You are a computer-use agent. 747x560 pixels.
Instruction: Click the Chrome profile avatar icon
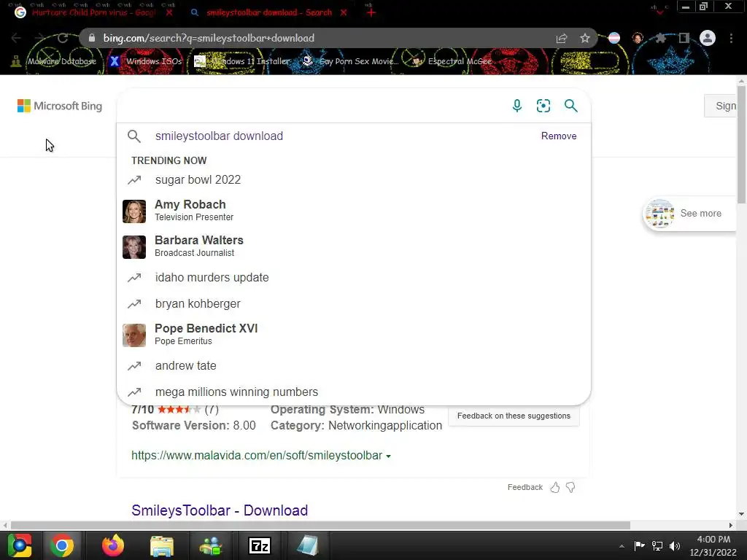pos(708,38)
